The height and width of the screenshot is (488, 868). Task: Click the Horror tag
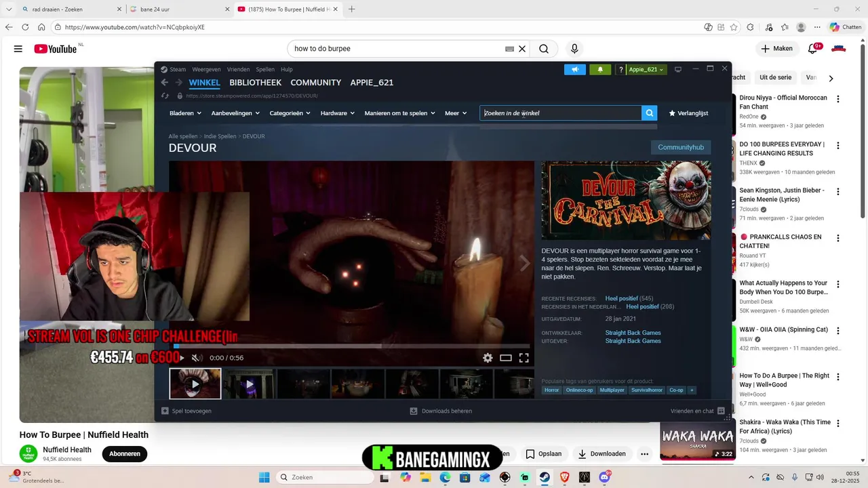pos(552,390)
